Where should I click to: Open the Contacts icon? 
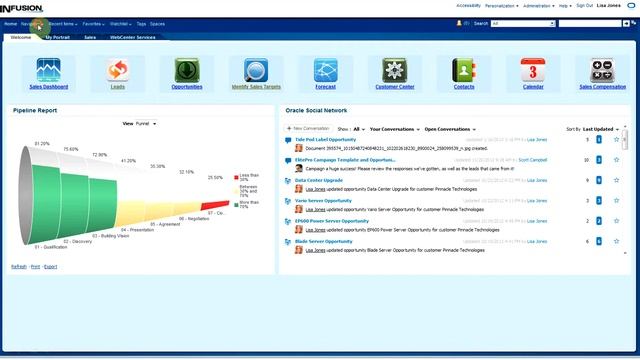464,70
